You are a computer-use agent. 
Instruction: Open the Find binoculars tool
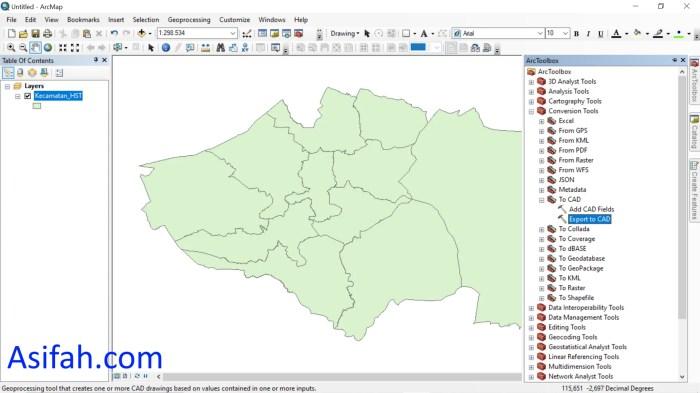(221, 47)
